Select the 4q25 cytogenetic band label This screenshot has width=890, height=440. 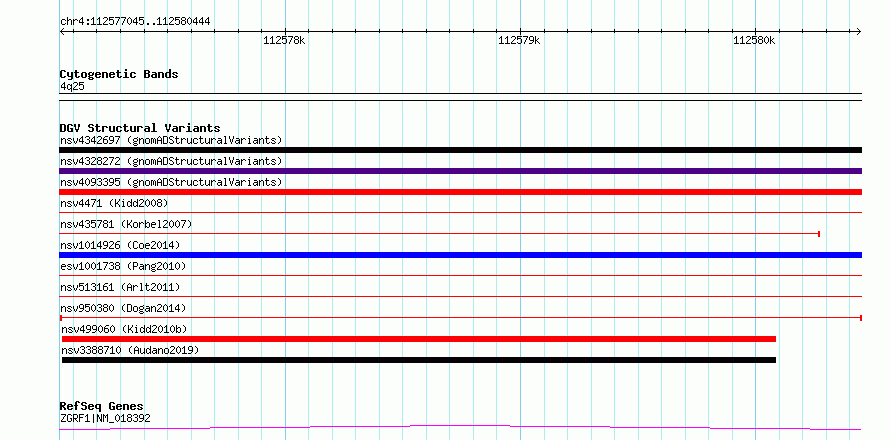click(72, 87)
